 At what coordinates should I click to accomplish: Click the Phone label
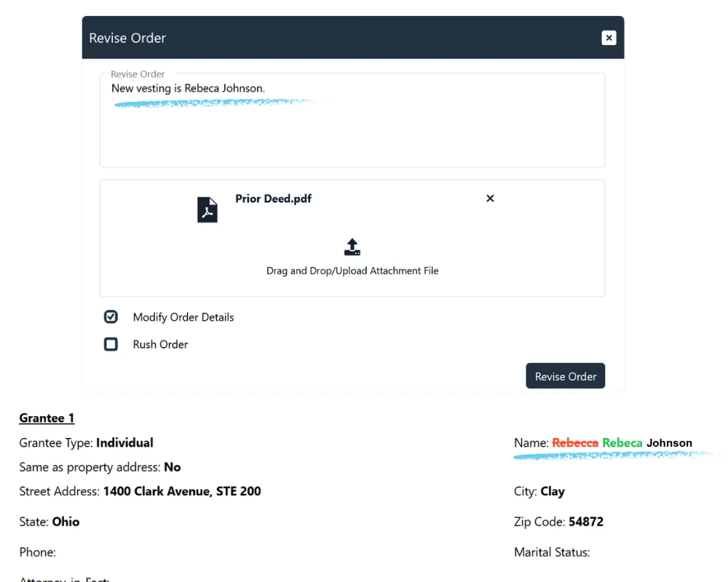(37, 552)
